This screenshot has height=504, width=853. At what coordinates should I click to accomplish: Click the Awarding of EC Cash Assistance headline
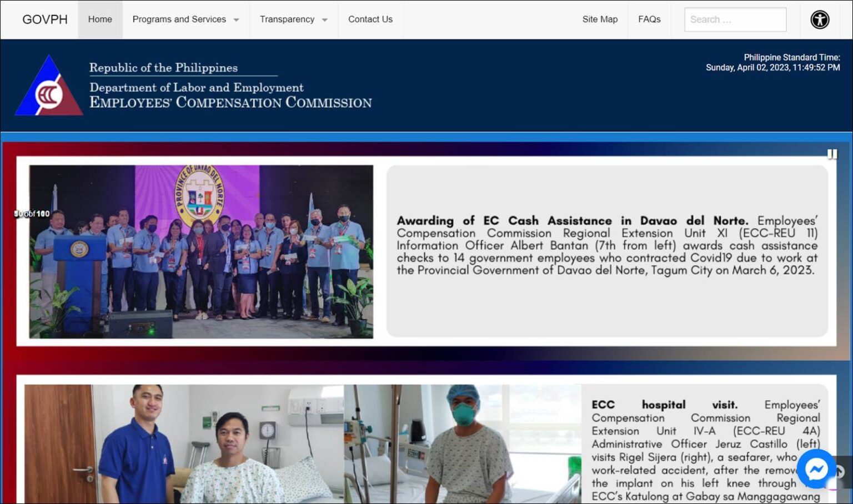coord(572,221)
